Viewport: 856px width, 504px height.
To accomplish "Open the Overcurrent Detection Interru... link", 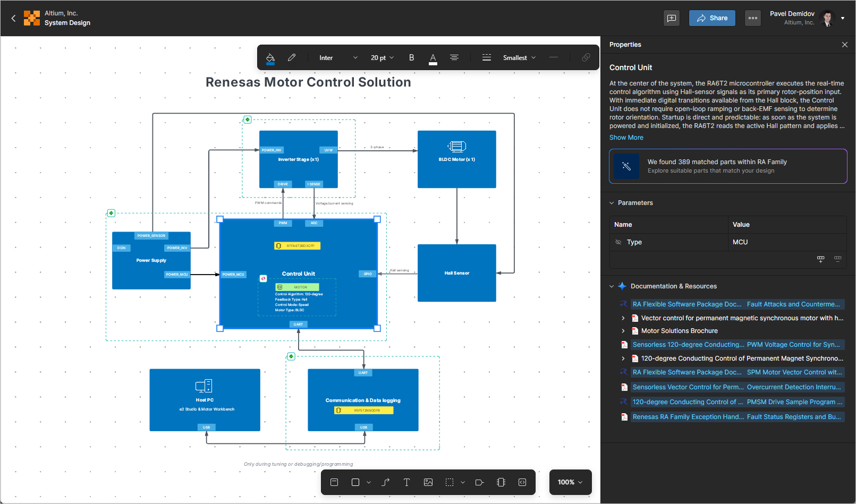I will coord(794,387).
